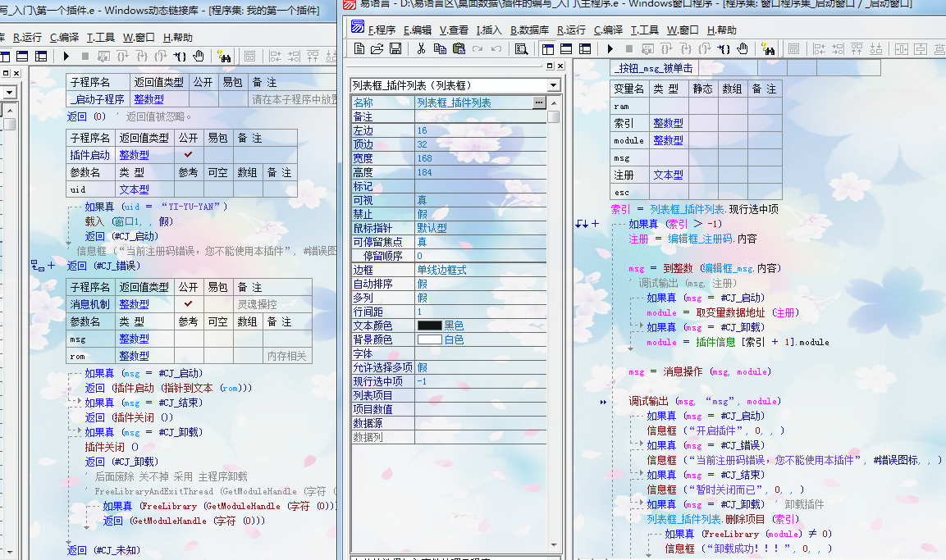
Task: Click hand breakpoint icon in left plugin window
Action: tap(199, 56)
